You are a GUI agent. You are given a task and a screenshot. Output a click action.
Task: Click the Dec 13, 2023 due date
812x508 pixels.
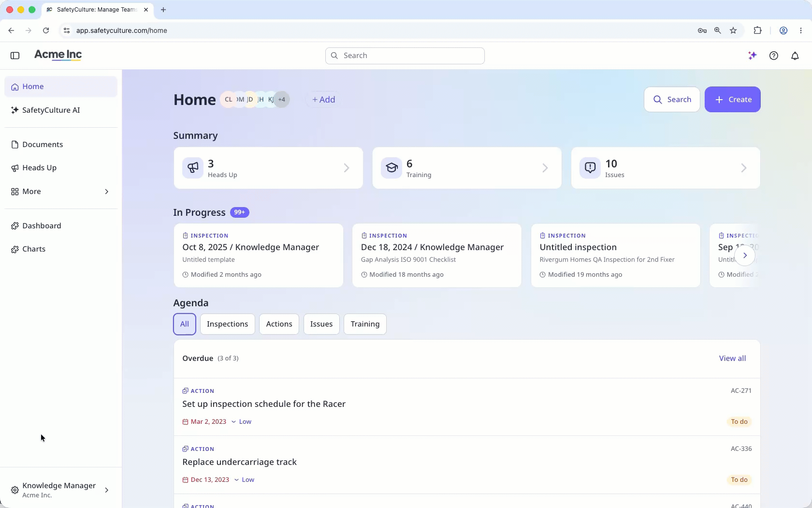coord(206,480)
